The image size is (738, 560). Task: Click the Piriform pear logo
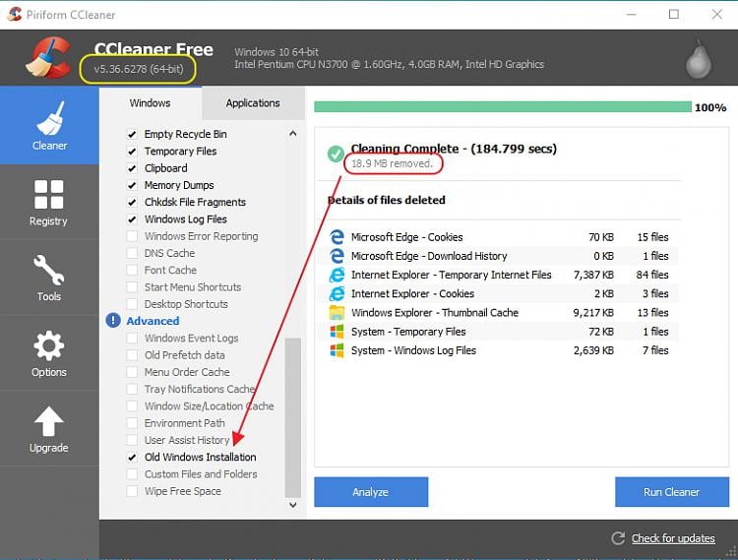click(699, 60)
